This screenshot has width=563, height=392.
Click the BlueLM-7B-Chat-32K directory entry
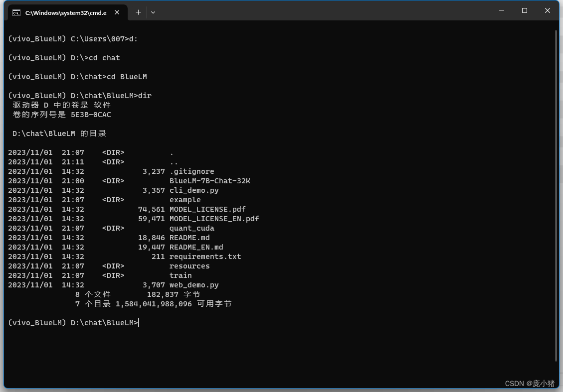click(x=209, y=181)
